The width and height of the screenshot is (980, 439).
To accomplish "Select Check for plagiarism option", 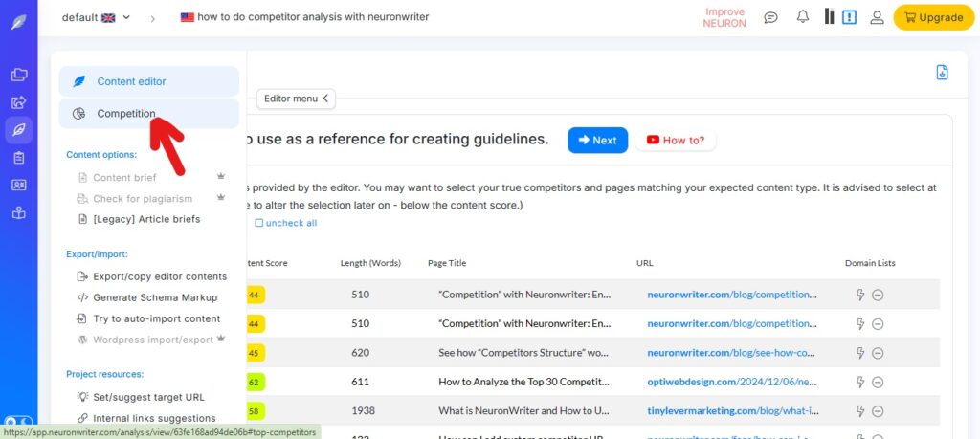I will coord(142,199).
